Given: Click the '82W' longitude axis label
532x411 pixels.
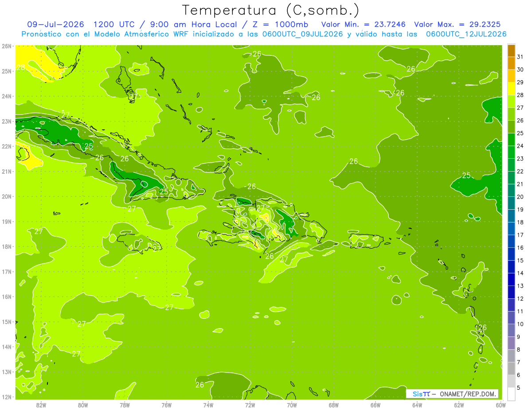Looking at the screenshot, I should pos(41,405).
